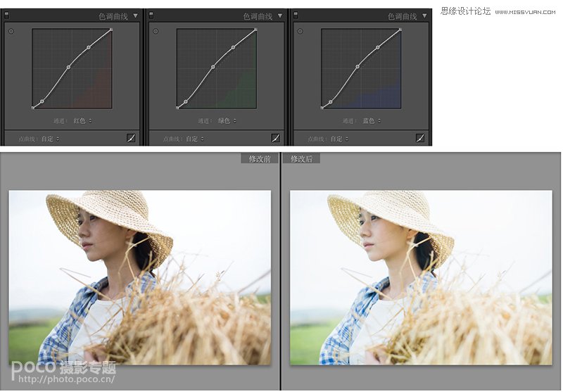Toggle the red tone curve panel on/off switch
The height and width of the screenshot is (392, 563).
point(7,15)
